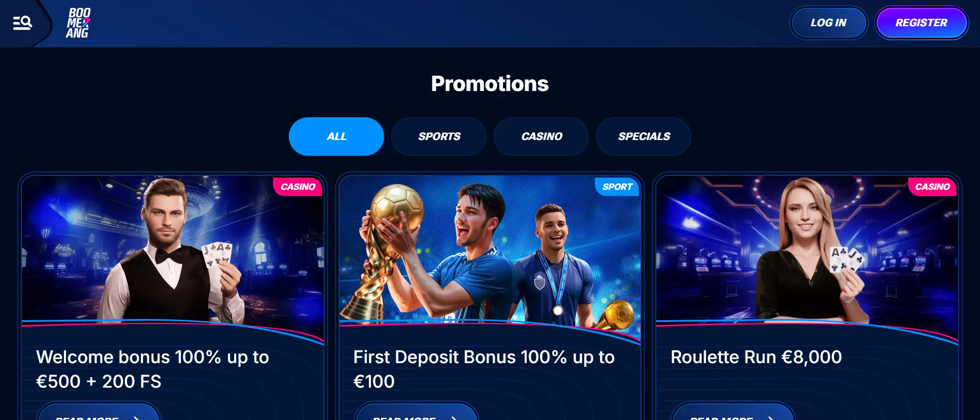The width and height of the screenshot is (980, 420).
Task: Switch to the CASINO promotions filter
Action: pos(541,136)
